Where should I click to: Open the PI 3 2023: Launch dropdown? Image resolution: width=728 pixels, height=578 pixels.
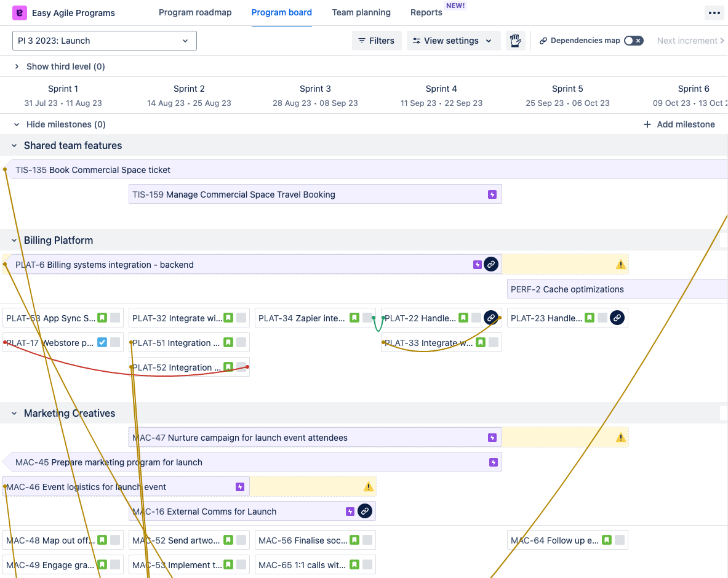click(105, 41)
